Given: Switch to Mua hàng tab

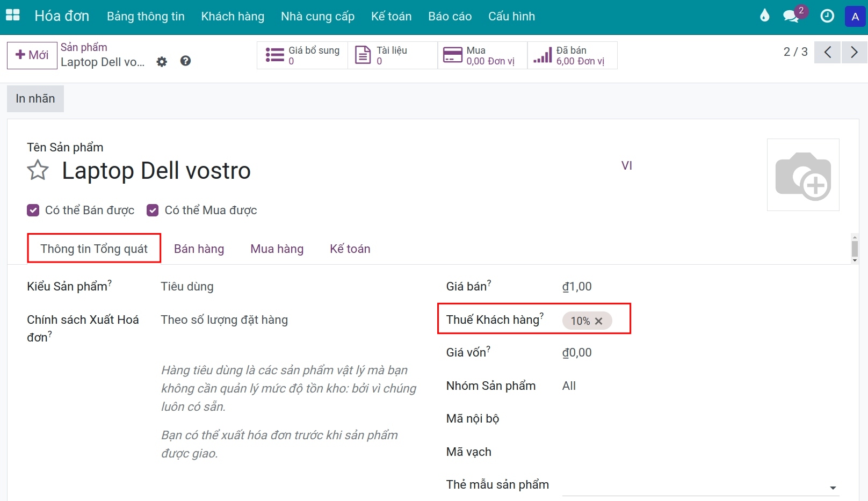Looking at the screenshot, I should 277,249.
